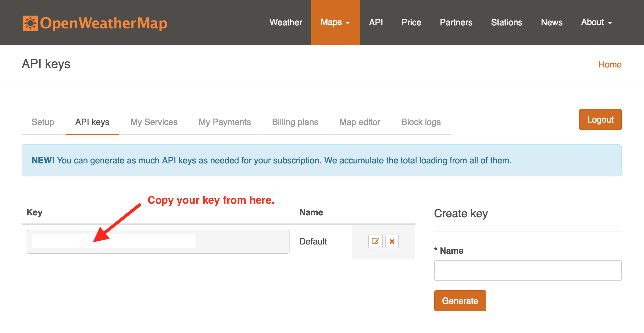The image size is (644, 333).
Task: Delete the Default API key
Action: tap(392, 241)
